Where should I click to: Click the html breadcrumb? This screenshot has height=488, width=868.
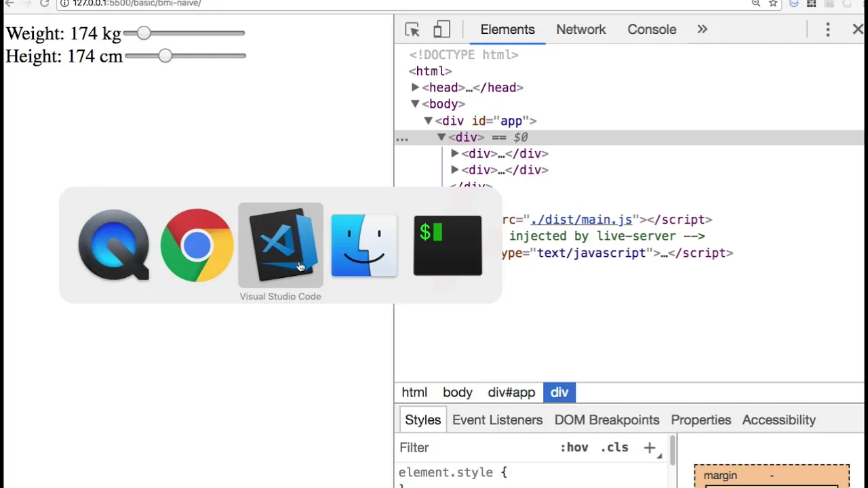[414, 392]
